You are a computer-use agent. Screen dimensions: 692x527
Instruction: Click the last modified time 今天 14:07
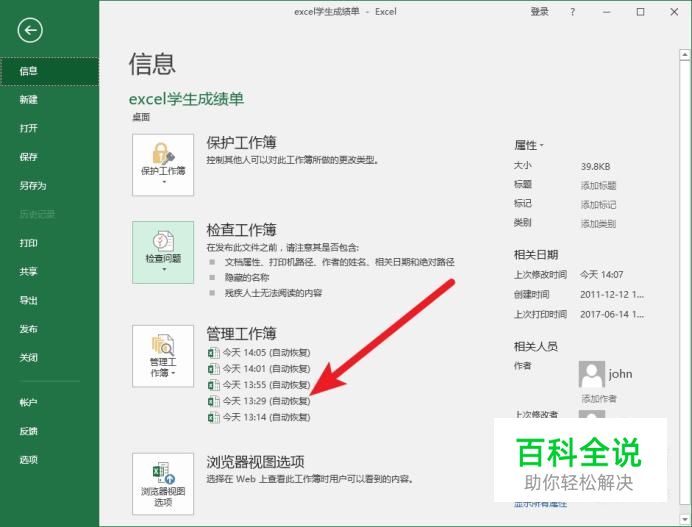pos(602,275)
